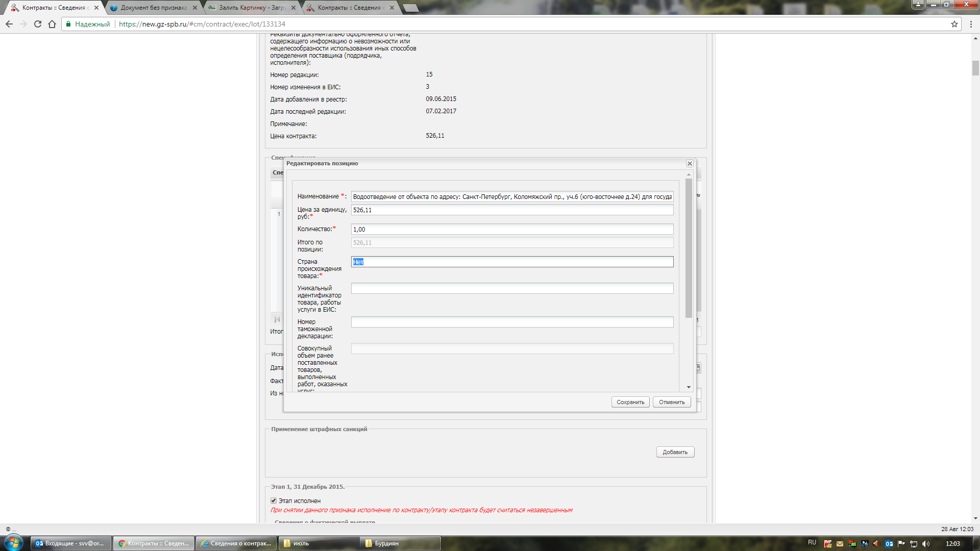
Task: Click 'Отменить' button
Action: point(672,402)
